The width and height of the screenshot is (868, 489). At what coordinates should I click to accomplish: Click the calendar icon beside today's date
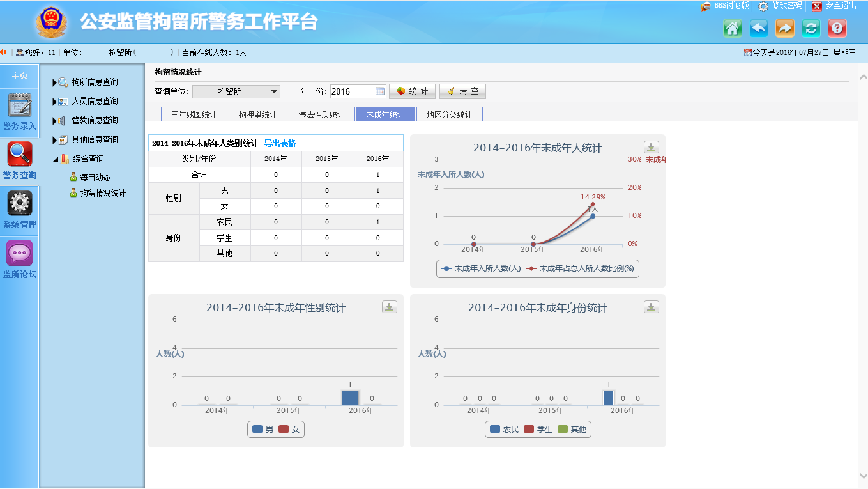click(x=748, y=53)
